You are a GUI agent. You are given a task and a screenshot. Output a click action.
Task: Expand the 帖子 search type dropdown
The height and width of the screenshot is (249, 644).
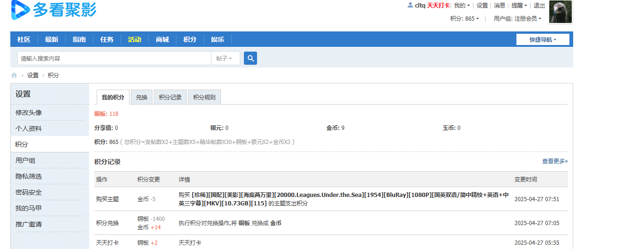point(225,59)
